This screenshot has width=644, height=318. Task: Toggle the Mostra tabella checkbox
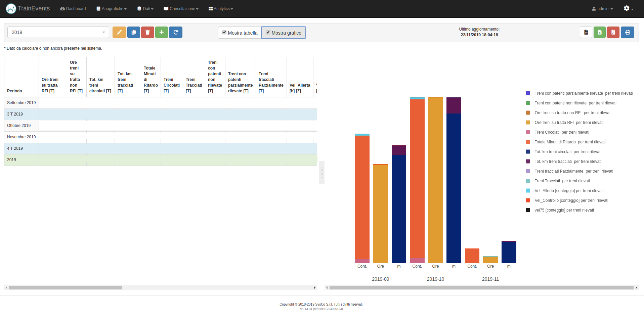[224, 33]
